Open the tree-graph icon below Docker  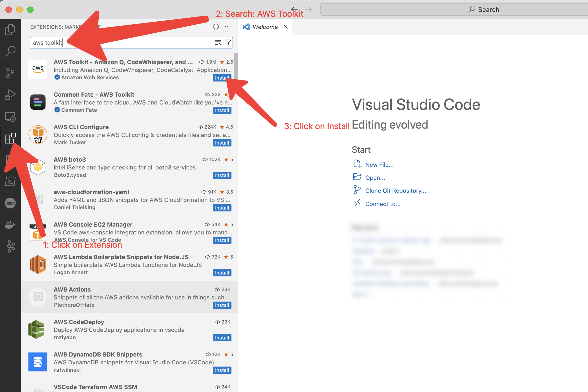11,246
